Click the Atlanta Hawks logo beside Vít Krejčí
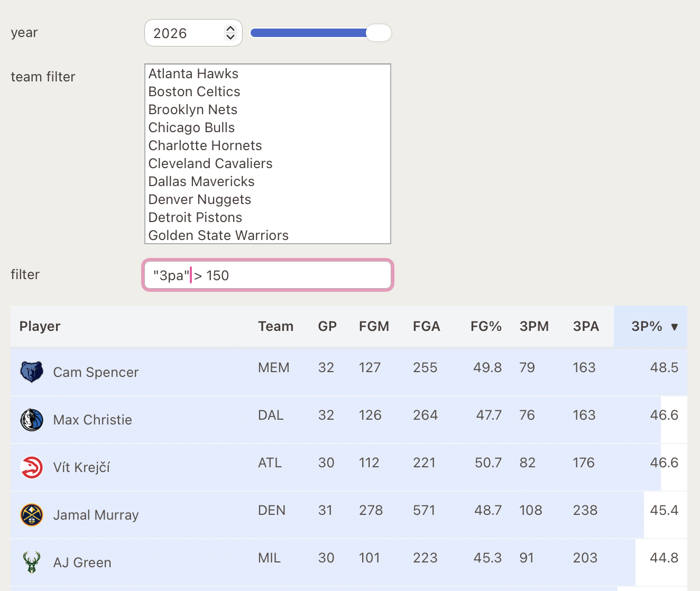 (x=32, y=467)
